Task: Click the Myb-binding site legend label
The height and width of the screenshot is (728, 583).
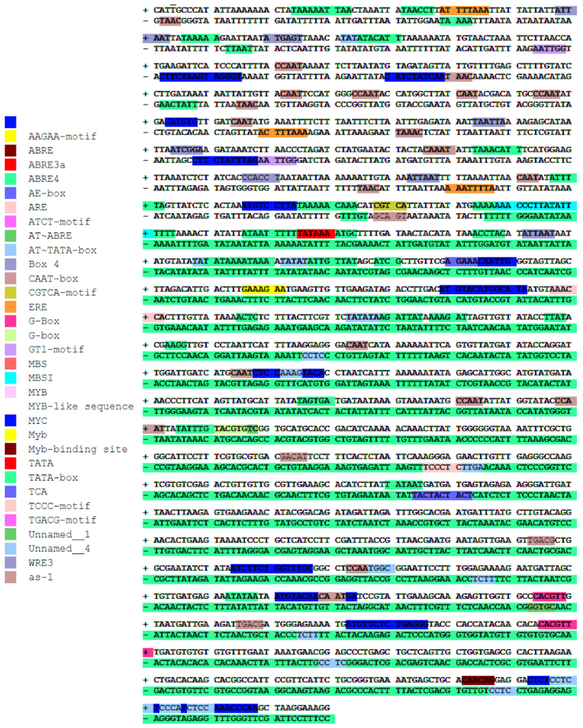Action: pyautogui.click(x=78, y=449)
